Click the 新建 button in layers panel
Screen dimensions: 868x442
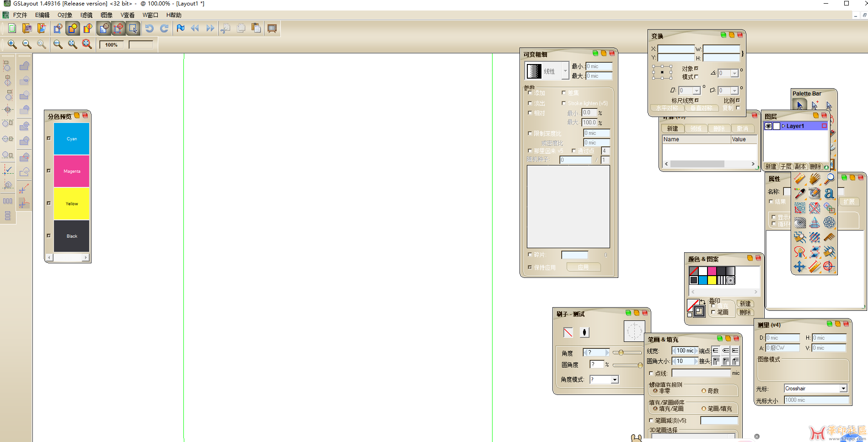coord(771,166)
